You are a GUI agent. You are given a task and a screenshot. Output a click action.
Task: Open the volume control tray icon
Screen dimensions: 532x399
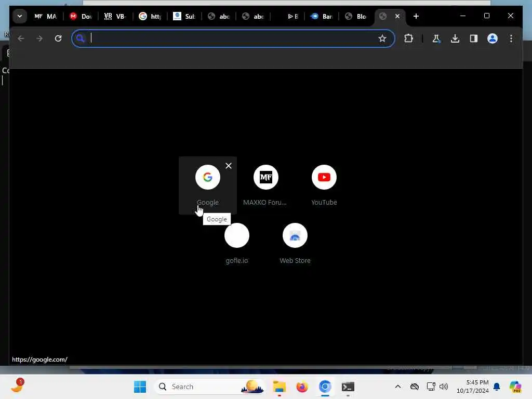[444, 387]
